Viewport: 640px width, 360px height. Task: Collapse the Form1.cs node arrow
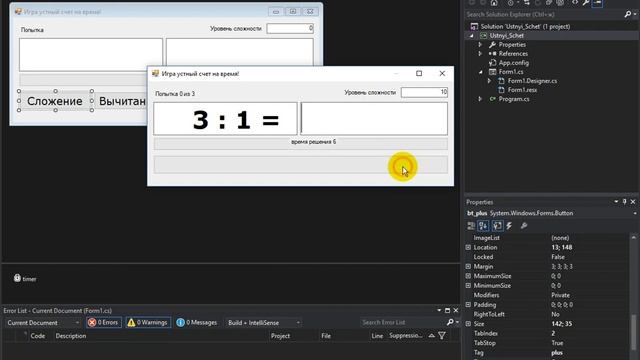pyautogui.click(x=480, y=72)
